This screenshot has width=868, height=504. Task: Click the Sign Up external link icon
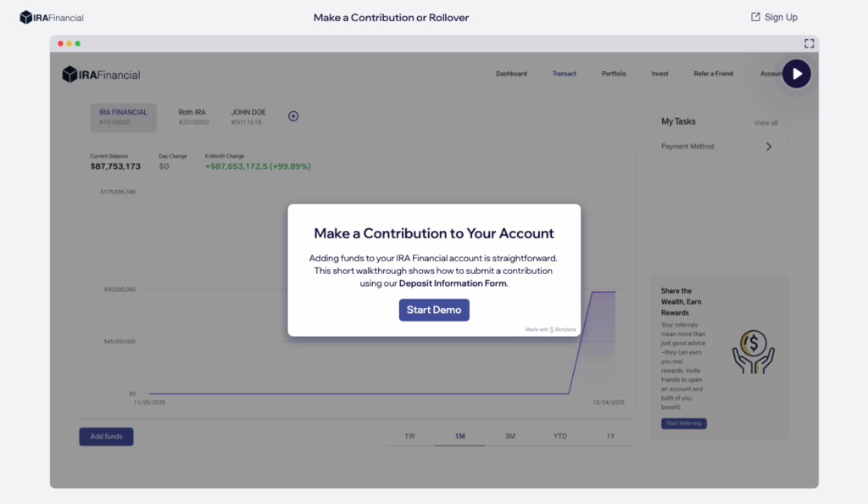[x=755, y=17]
